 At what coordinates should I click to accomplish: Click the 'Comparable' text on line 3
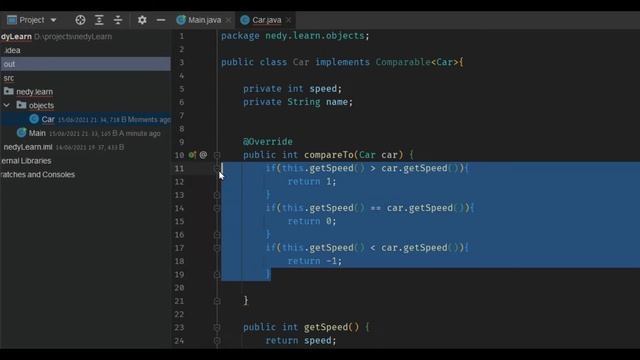pos(403,62)
